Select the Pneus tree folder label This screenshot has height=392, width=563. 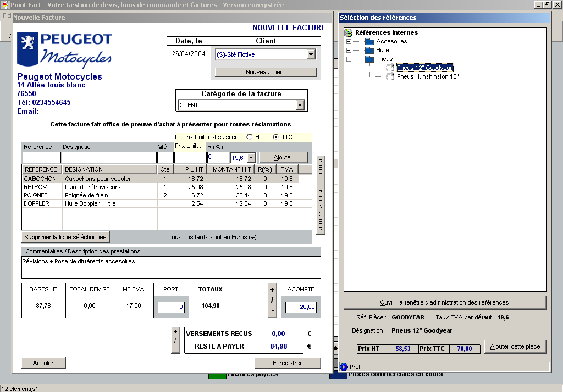pyautogui.click(x=384, y=59)
